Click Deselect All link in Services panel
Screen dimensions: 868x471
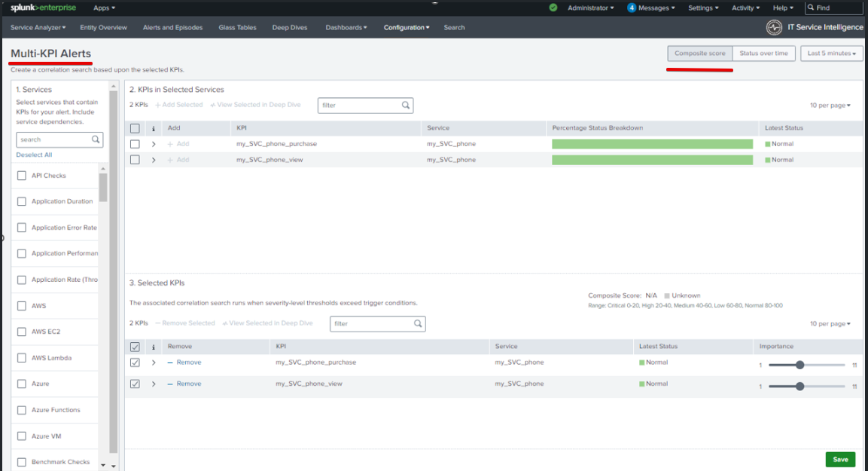click(34, 154)
